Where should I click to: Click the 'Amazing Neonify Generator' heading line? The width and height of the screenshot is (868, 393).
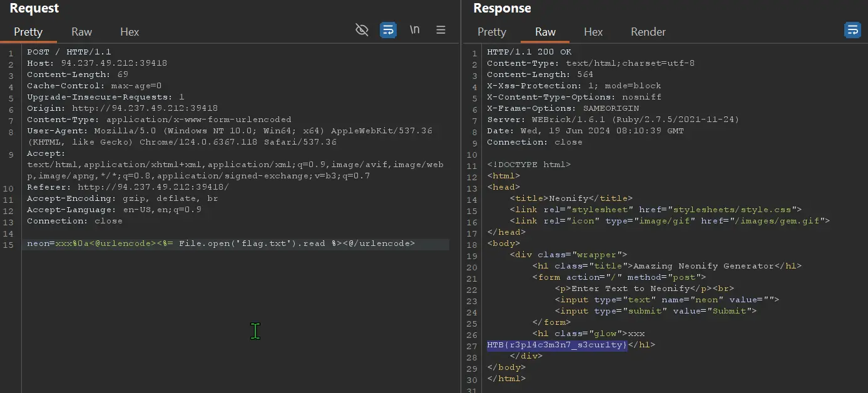(x=667, y=266)
